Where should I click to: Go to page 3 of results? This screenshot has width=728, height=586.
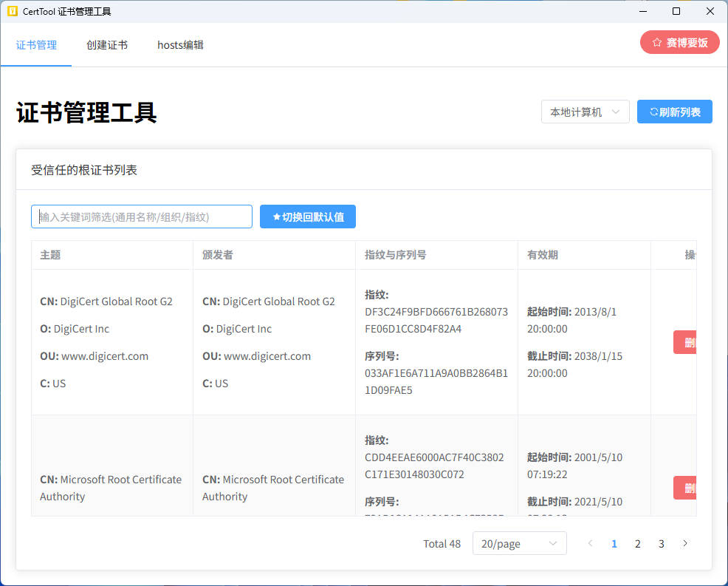click(661, 544)
